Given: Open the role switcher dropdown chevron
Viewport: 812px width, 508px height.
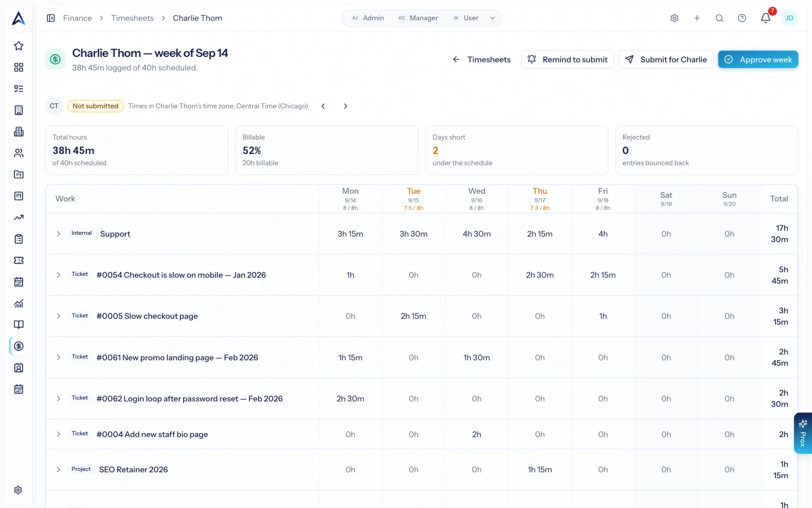Looking at the screenshot, I should tap(493, 18).
